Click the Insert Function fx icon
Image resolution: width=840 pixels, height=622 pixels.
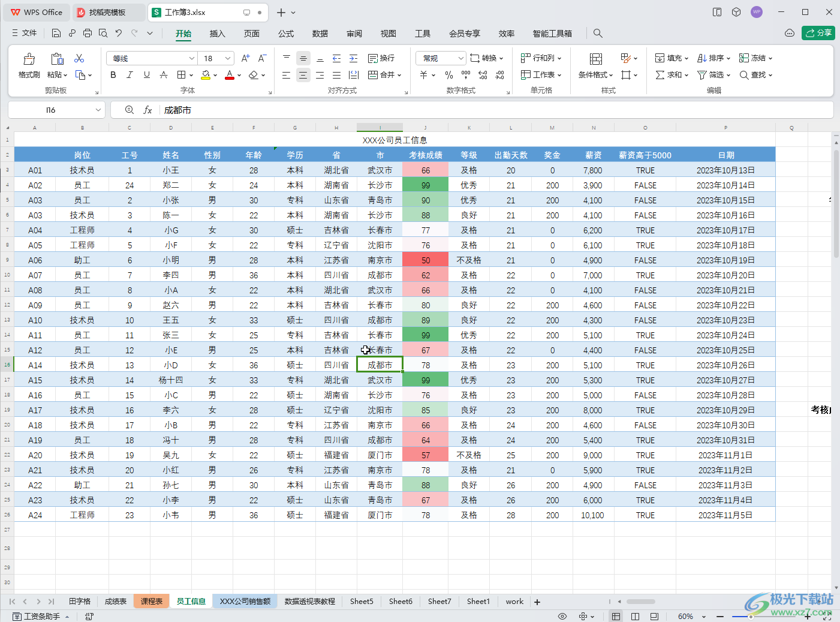click(147, 110)
